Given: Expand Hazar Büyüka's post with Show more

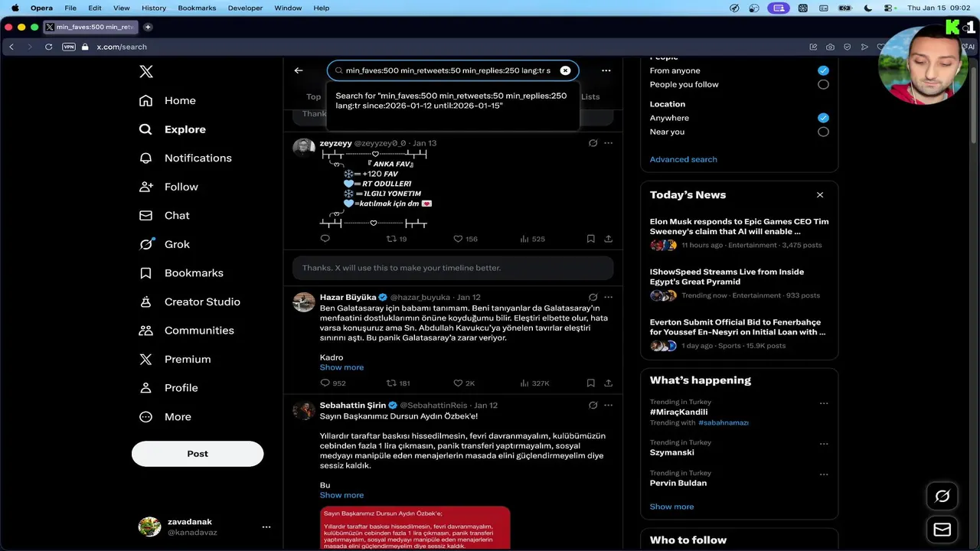Looking at the screenshot, I should (x=341, y=367).
